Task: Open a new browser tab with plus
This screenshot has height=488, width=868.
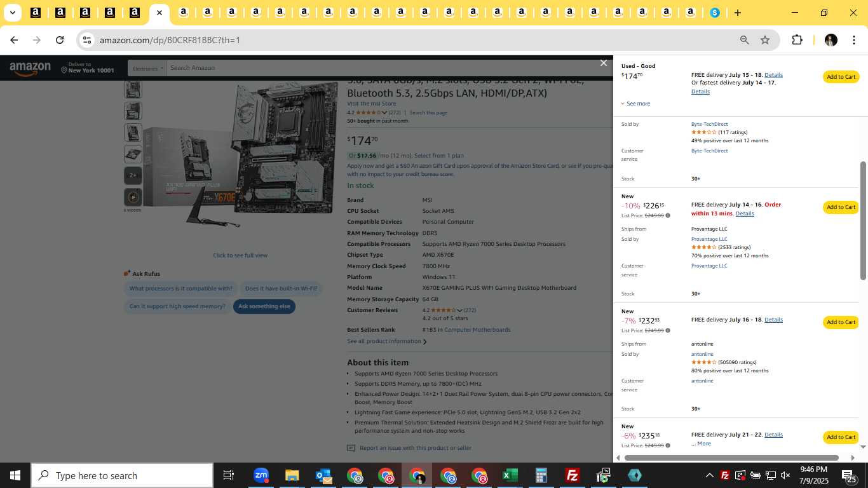Action: [737, 13]
